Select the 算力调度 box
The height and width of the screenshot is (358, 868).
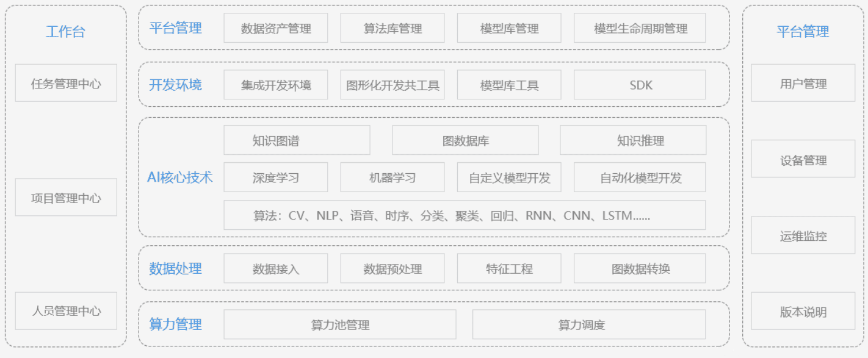[588, 324]
